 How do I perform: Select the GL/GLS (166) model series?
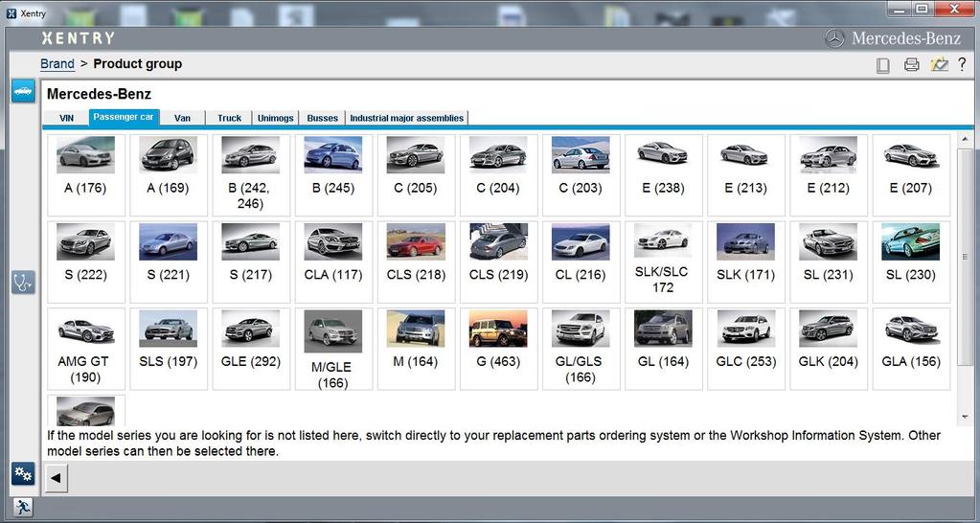pyautogui.click(x=581, y=349)
